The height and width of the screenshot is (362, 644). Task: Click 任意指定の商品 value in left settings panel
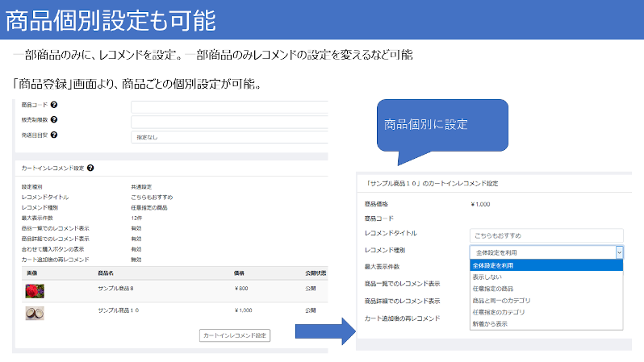(149, 208)
